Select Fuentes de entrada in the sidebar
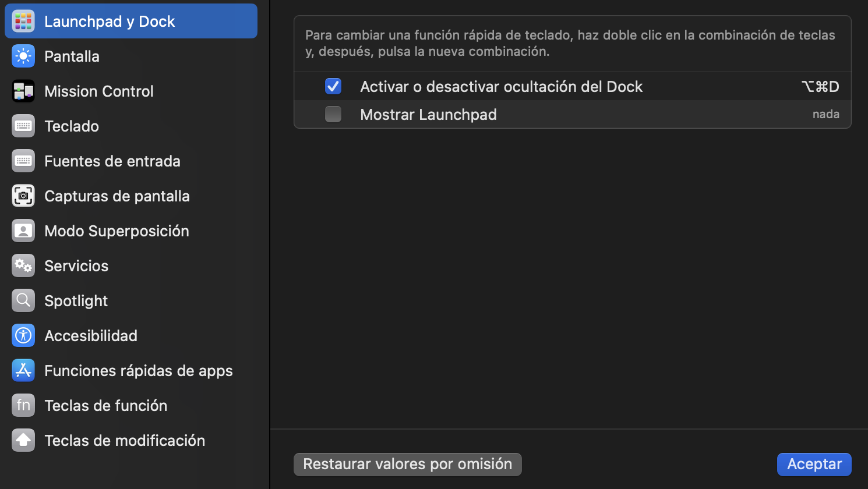This screenshot has height=489, width=868. tap(112, 161)
